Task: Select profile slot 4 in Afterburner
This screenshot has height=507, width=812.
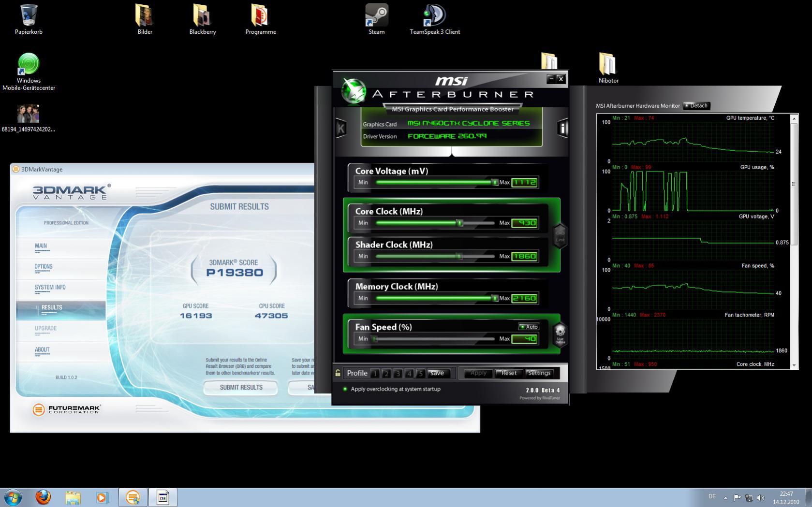Action: point(409,373)
